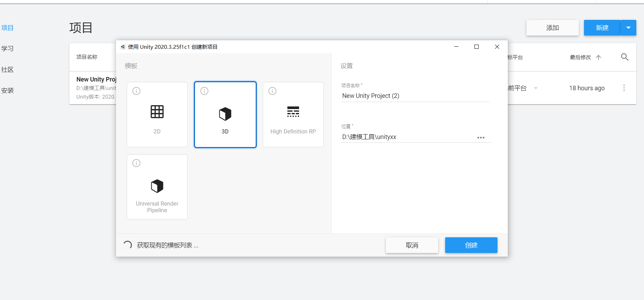This screenshot has width=644, height=300.
Task: Switch to the 学习 sidebar tab
Action: point(7,48)
